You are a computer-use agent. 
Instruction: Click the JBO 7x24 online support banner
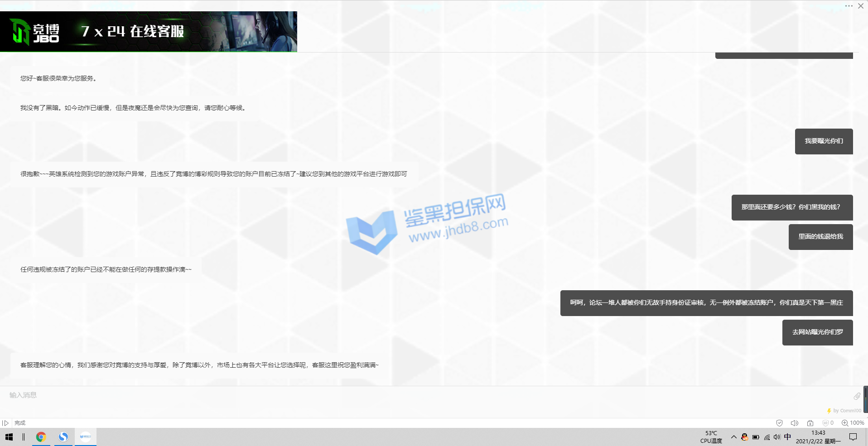(x=149, y=31)
